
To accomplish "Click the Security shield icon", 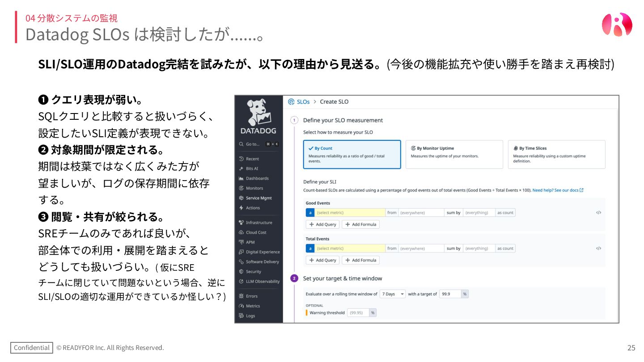I will pos(241,272).
